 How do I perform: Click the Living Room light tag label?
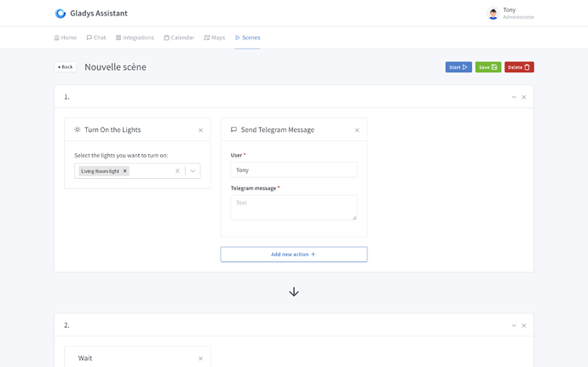[100, 171]
